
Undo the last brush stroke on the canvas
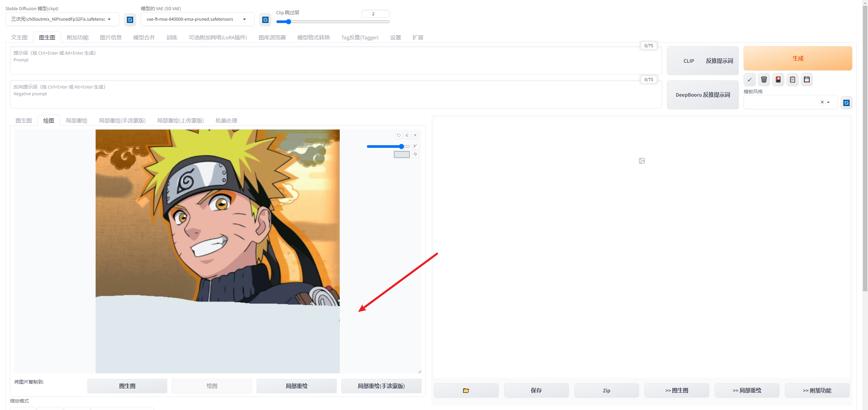(x=399, y=135)
